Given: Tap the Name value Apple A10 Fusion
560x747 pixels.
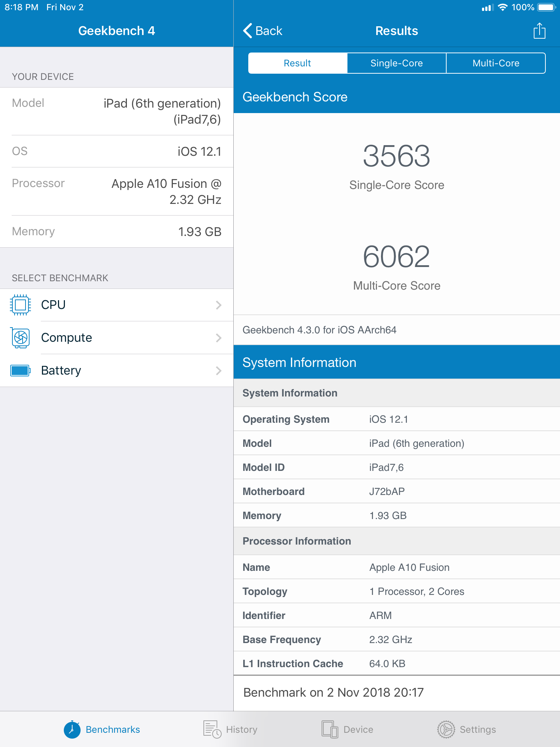Looking at the screenshot, I should click(409, 567).
